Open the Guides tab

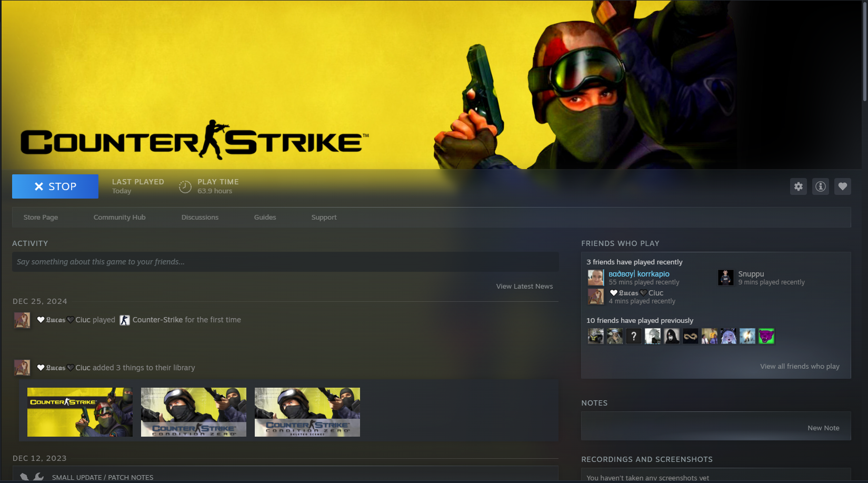point(265,218)
